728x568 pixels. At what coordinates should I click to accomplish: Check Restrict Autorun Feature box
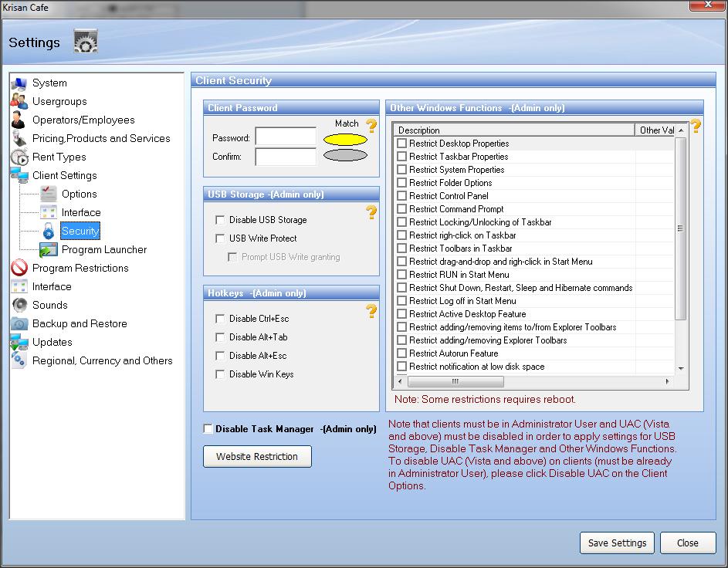pyautogui.click(x=402, y=353)
